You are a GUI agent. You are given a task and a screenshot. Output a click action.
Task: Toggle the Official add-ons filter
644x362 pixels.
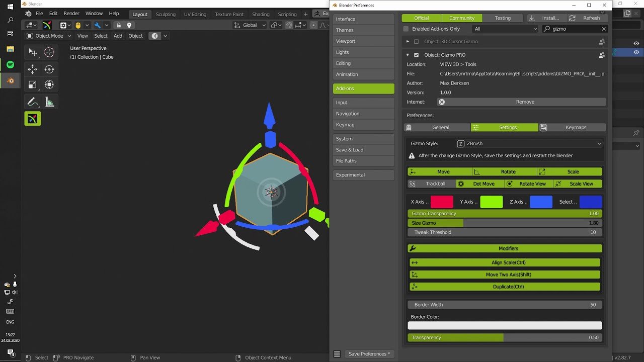coord(422,18)
